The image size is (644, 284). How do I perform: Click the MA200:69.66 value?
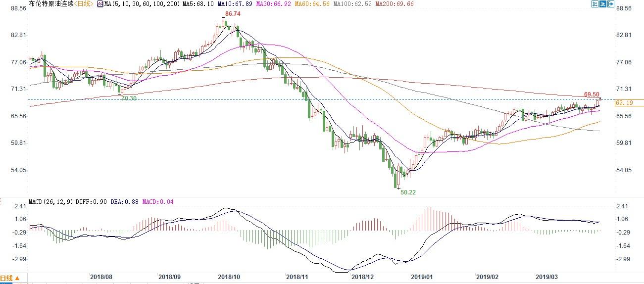394,4
